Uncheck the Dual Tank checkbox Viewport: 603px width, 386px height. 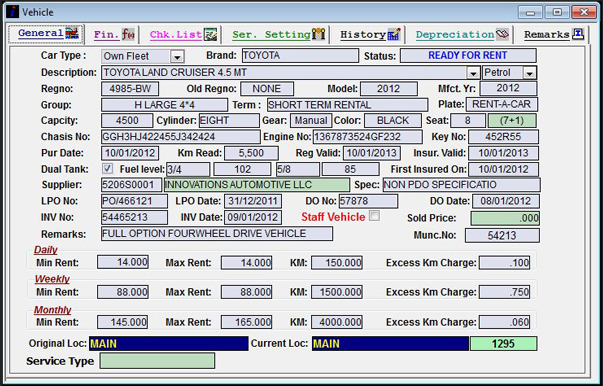tap(108, 168)
